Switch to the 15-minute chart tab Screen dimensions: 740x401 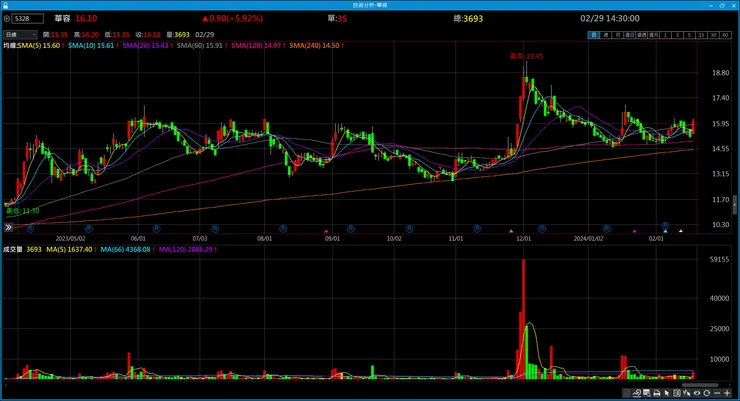702,35
